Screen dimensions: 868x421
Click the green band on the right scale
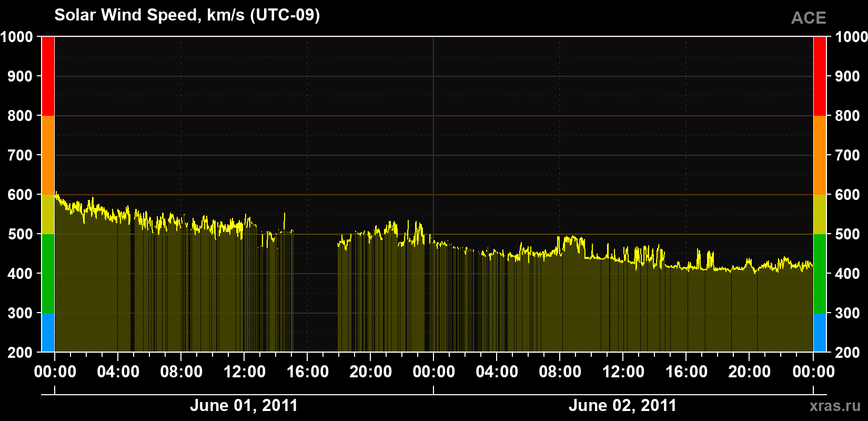[820, 274]
